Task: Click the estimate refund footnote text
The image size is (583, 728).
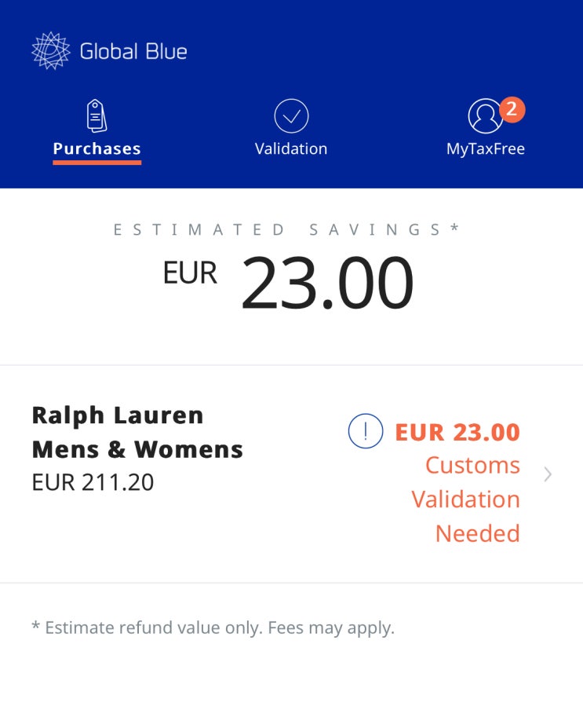Action: pos(213,627)
